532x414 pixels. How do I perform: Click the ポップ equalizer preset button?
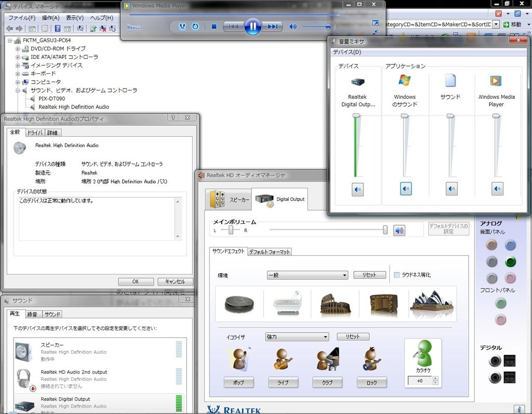tap(239, 383)
